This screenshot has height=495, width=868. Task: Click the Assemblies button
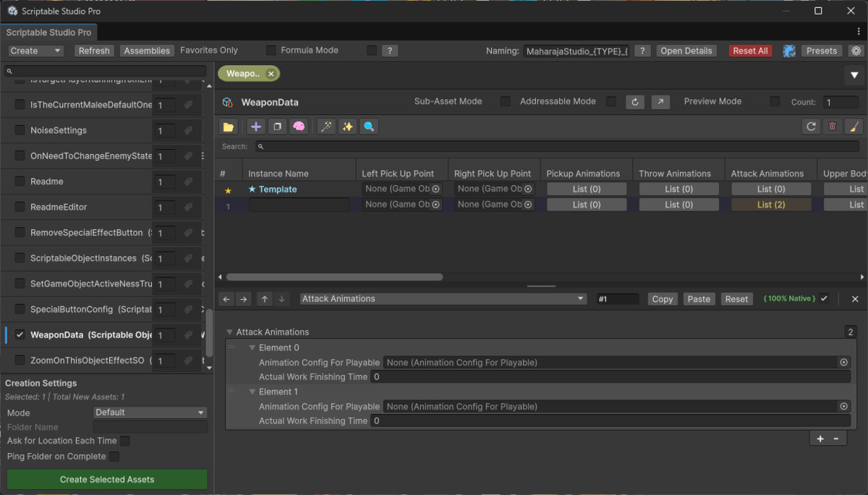[x=147, y=51]
